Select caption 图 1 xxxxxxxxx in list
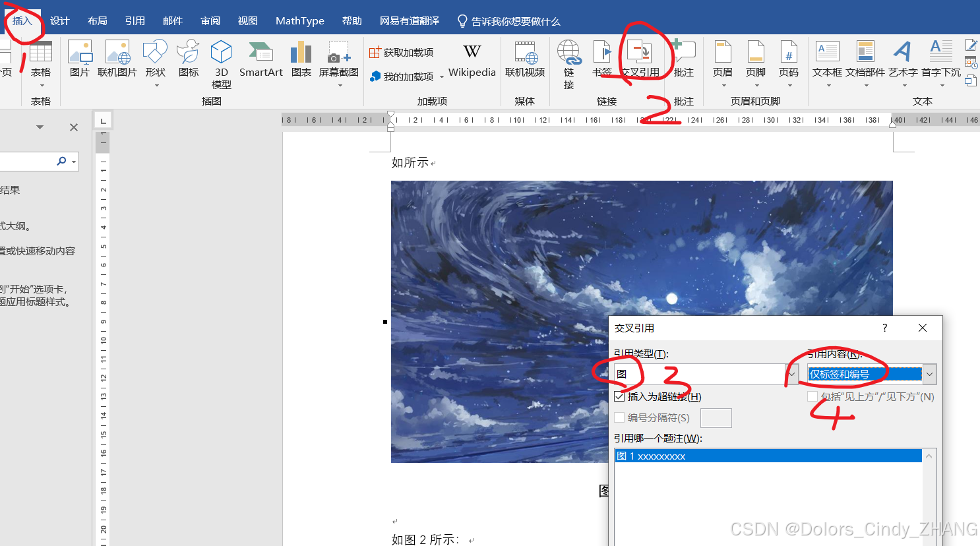980x546 pixels. coord(768,456)
